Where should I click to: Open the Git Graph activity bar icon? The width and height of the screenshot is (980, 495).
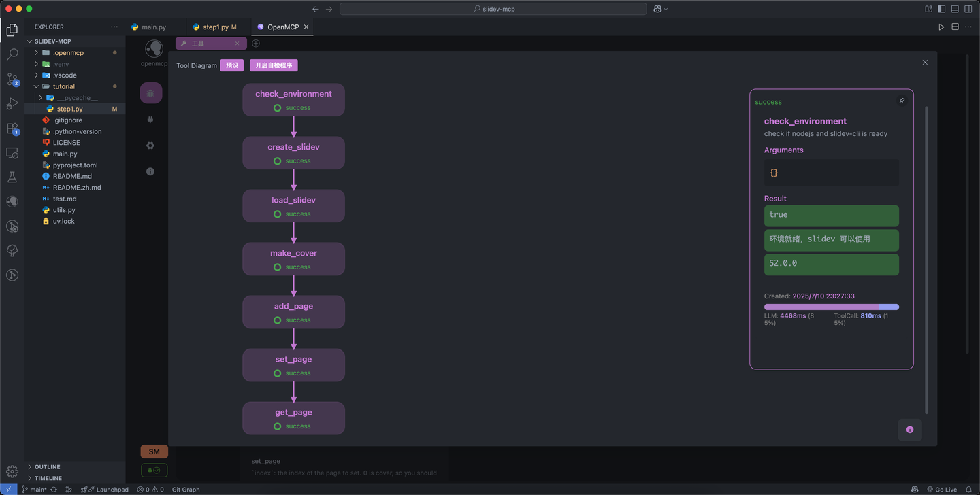coord(12,275)
